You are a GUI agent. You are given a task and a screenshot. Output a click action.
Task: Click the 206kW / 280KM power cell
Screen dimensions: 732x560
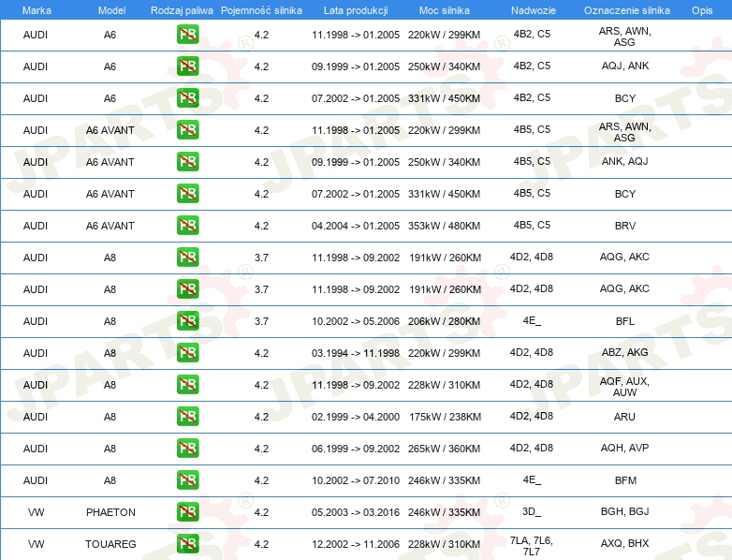(444, 321)
